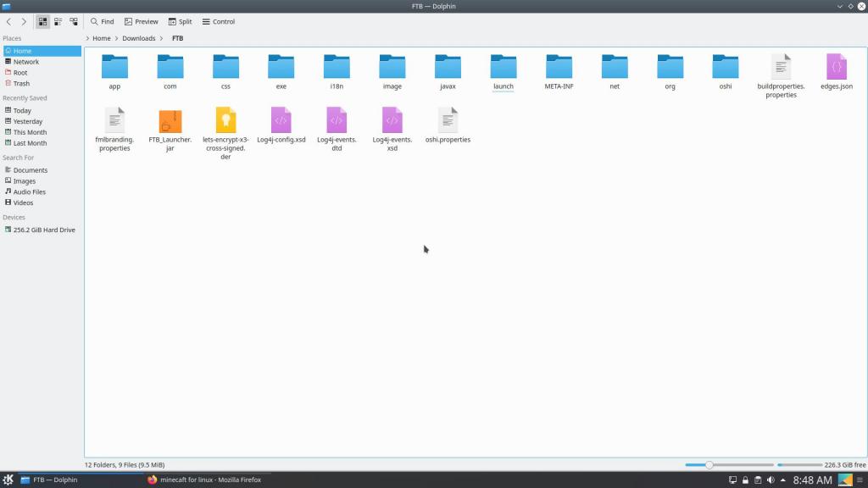Open the META-INF folder
The width and height of the screenshot is (868, 488).
(559, 68)
